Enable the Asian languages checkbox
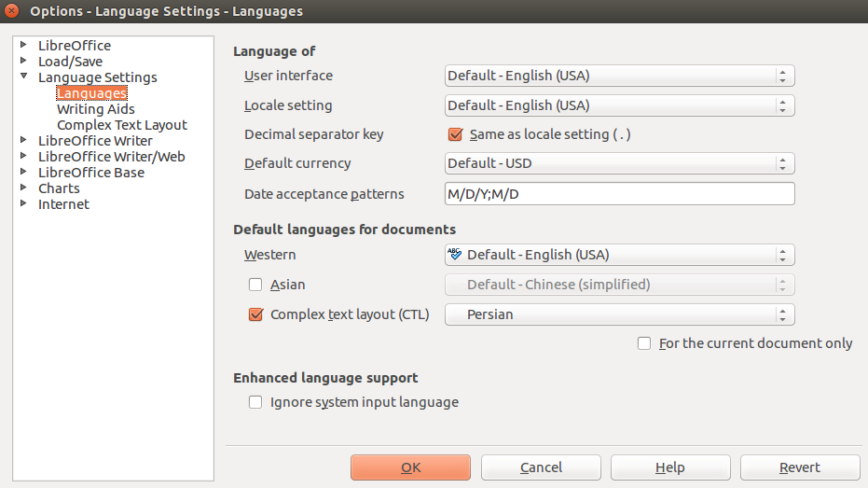Viewport: 868px width, 488px height. tap(255, 285)
